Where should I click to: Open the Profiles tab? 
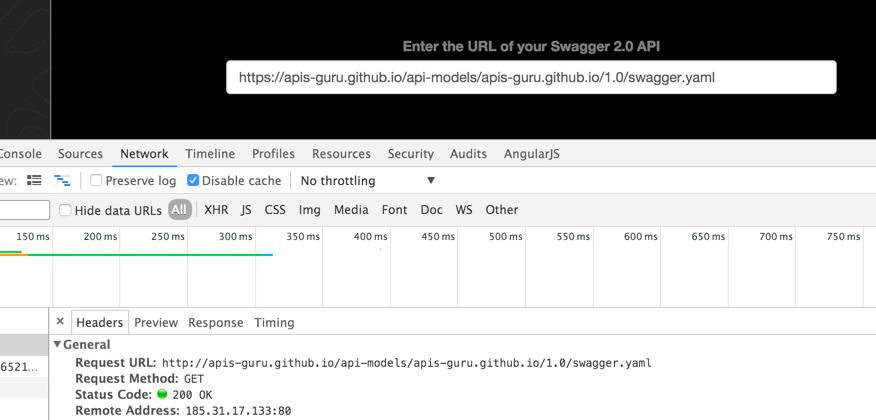click(x=273, y=154)
